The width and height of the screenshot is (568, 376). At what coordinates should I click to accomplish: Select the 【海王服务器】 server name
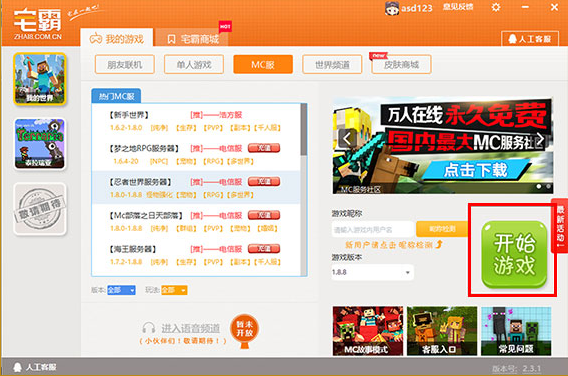(133, 249)
